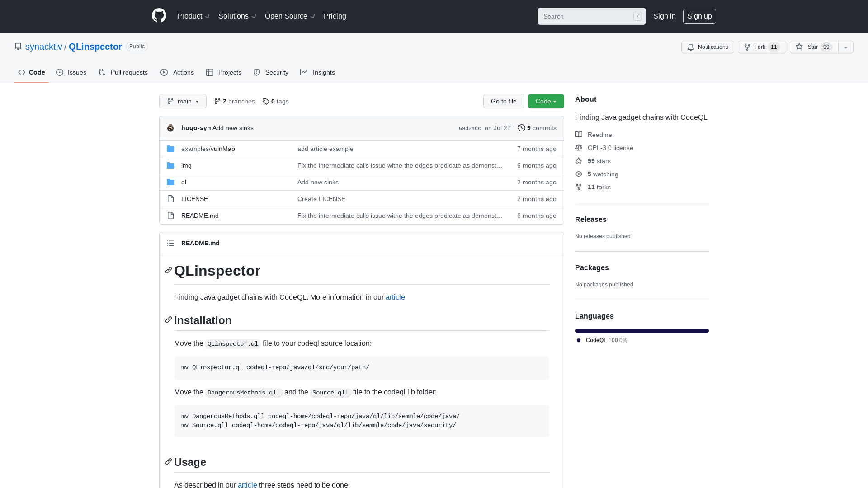The height and width of the screenshot is (488, 868).
Task: Open the article link under QLinspector heading
Action: (395, 297)
